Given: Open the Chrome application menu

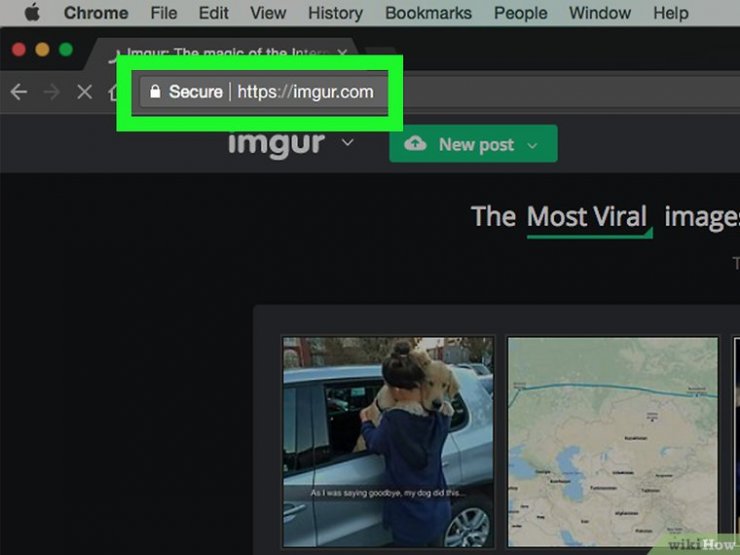Looking at the screenshot, I should coord(96,13).
